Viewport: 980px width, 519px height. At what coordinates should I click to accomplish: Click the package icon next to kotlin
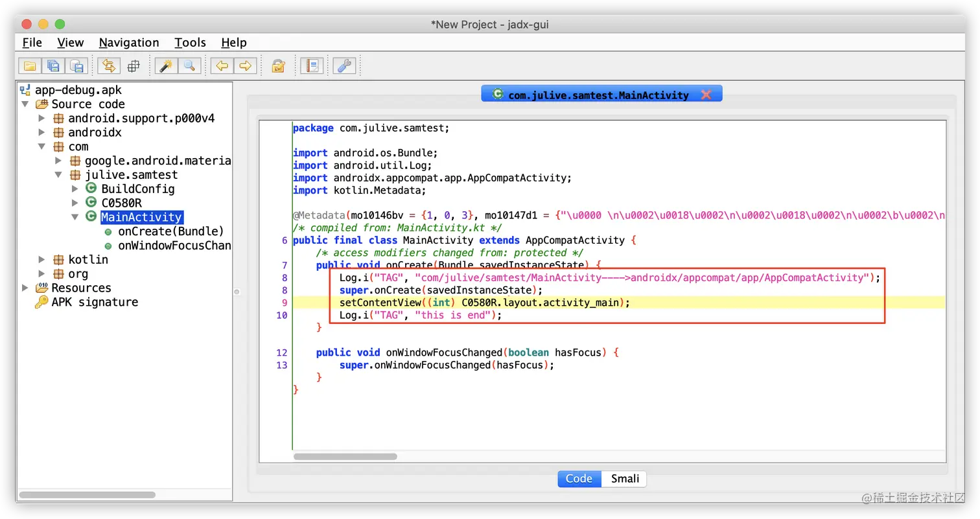(58, 259)
